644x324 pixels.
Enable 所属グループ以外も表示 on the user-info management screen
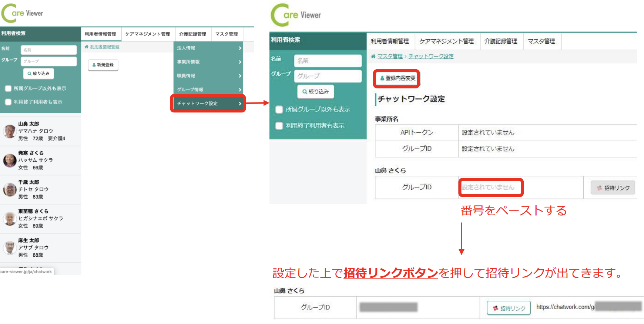[x=8, y=88]
